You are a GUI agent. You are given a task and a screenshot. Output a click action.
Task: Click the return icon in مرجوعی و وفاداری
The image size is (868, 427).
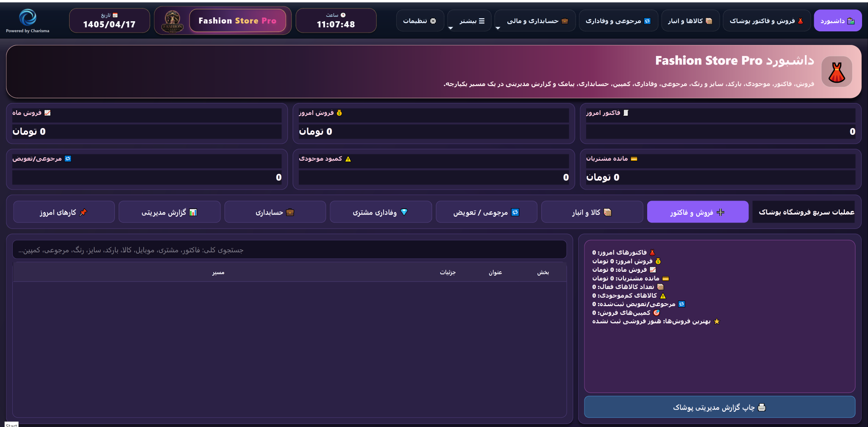pyautogui.click(x=647, y=21)
